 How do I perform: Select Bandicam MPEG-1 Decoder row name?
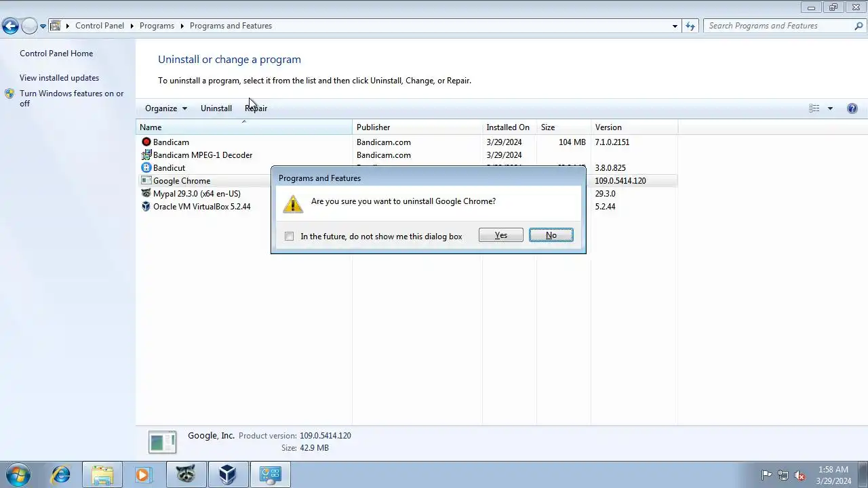pyautogui.click(x=203, y=155)
